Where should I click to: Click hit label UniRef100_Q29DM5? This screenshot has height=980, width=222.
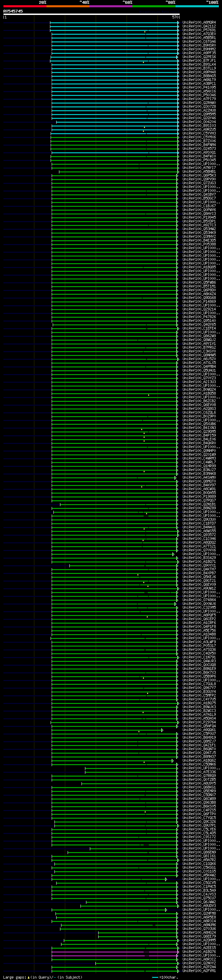coord(199,432)
